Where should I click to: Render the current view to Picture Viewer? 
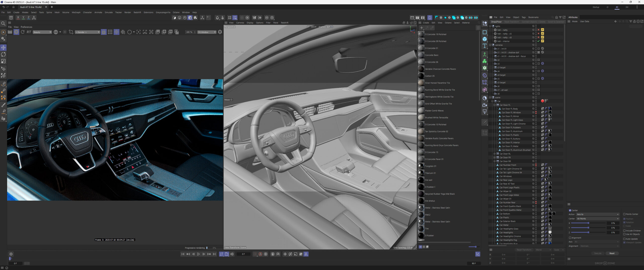point(417,18)
